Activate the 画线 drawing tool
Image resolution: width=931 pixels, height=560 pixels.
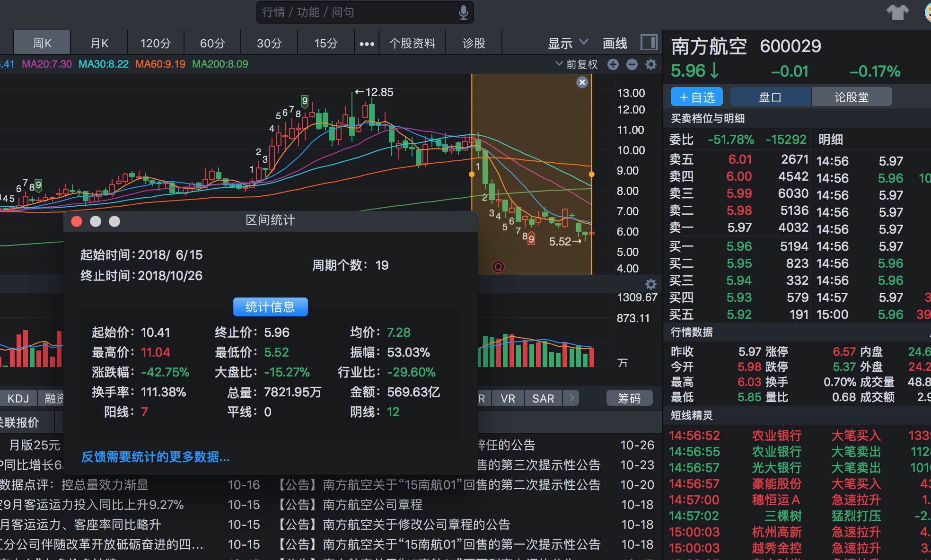pyautogui.click(x=615, y=43)
